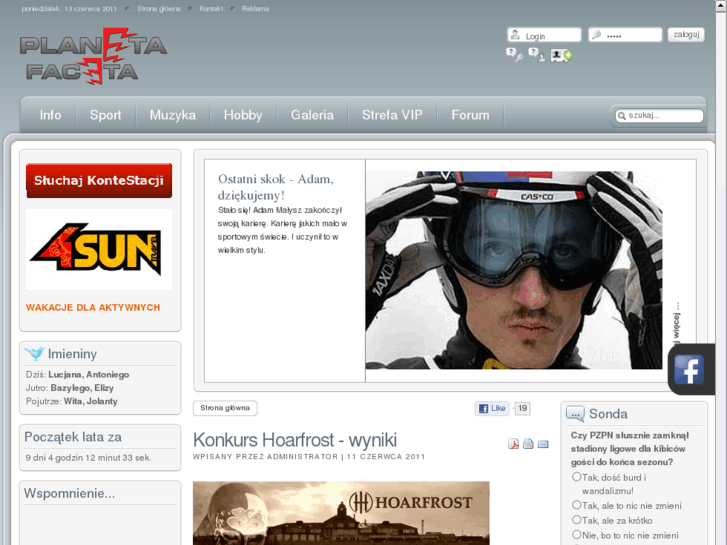727x545 pixels.
Task: Open the Kontakt link
Action: [211, 9]
